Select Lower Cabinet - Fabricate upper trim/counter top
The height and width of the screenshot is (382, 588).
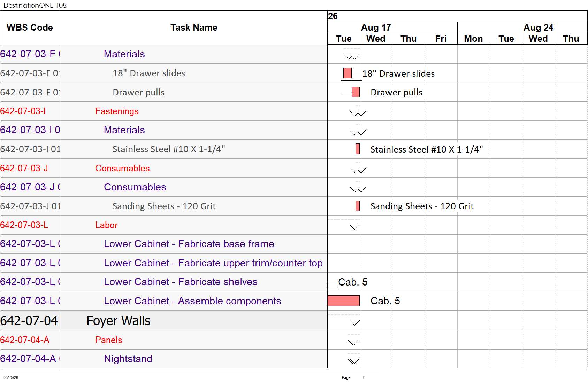tap(213, 263)
